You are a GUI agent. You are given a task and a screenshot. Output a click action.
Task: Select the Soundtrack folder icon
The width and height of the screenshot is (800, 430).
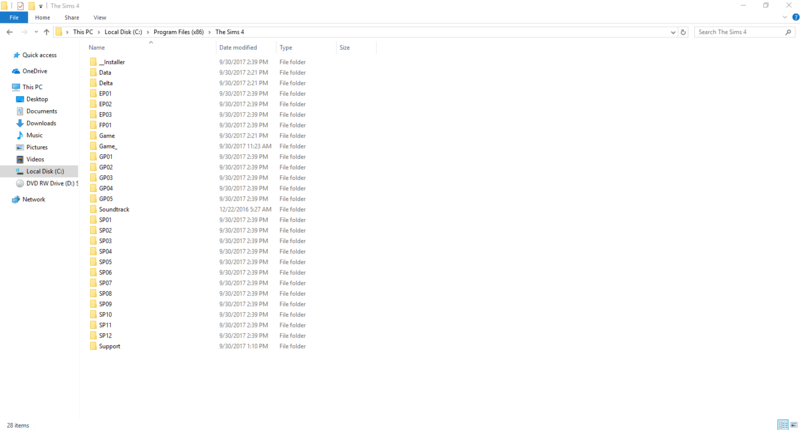(x=93, y=209)
